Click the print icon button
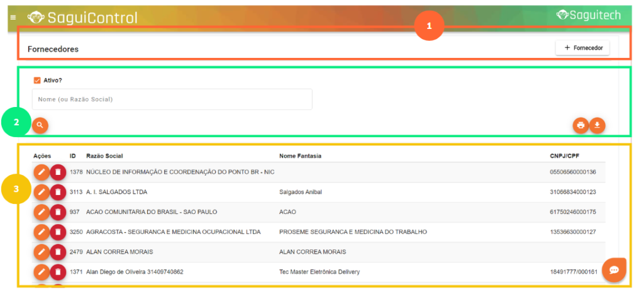This screenshot has height=292, width=644. pyautogui.click(x=580, y=125)
